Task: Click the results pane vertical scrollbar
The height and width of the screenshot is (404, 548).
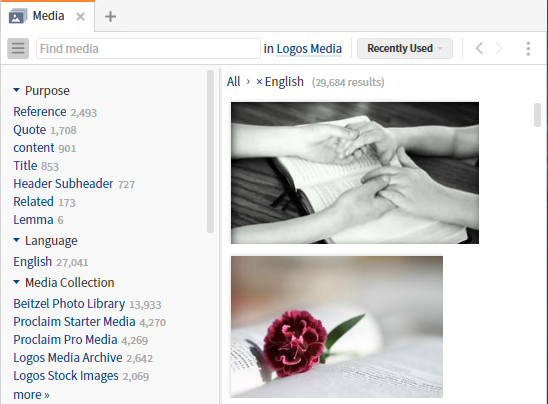Action: click(538, 115)
